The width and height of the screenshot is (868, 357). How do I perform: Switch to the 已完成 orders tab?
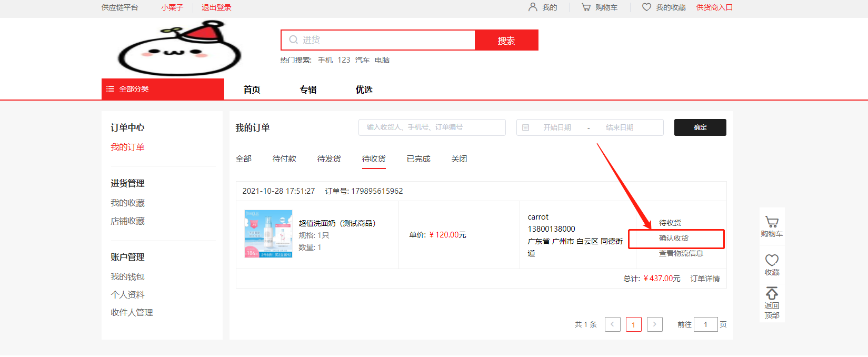pos(418,159)
